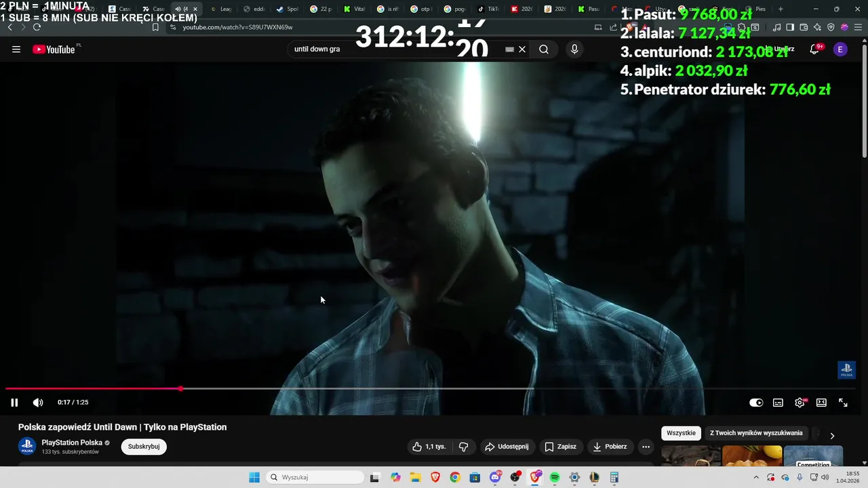Click the PlayStation watermark in the video
This screenshot has height=488, width=868.
846,370
